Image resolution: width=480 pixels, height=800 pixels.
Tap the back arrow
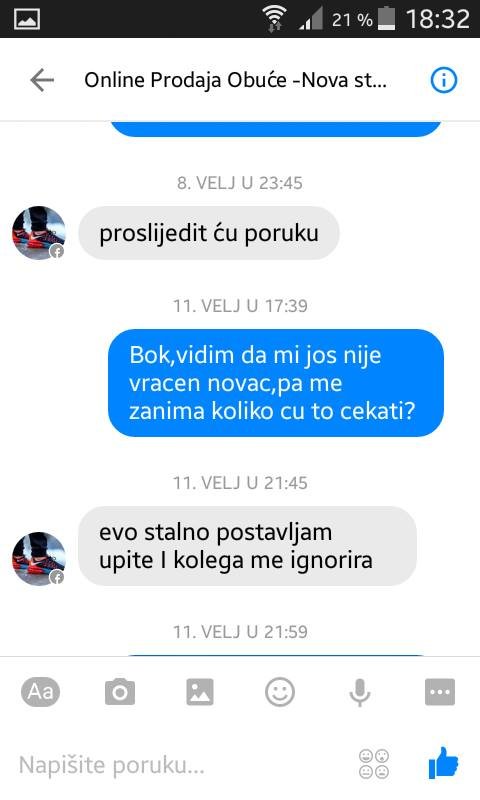tap(42, 80)
